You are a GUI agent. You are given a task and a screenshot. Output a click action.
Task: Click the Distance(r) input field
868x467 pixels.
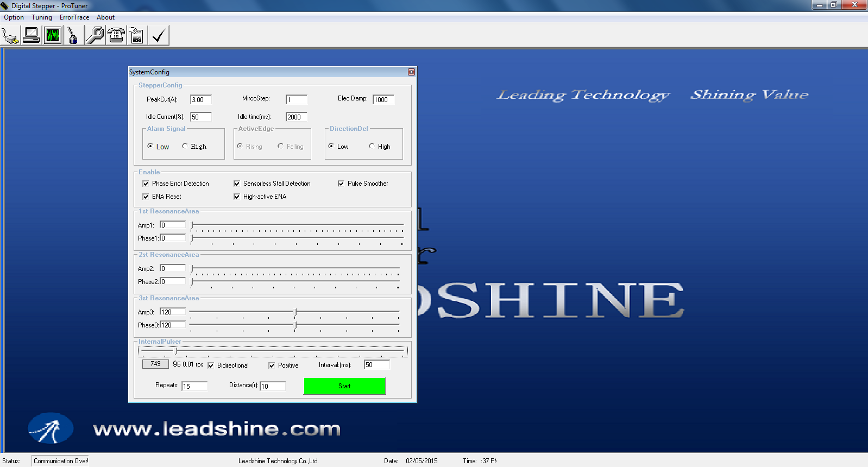(x=273, y=386)
